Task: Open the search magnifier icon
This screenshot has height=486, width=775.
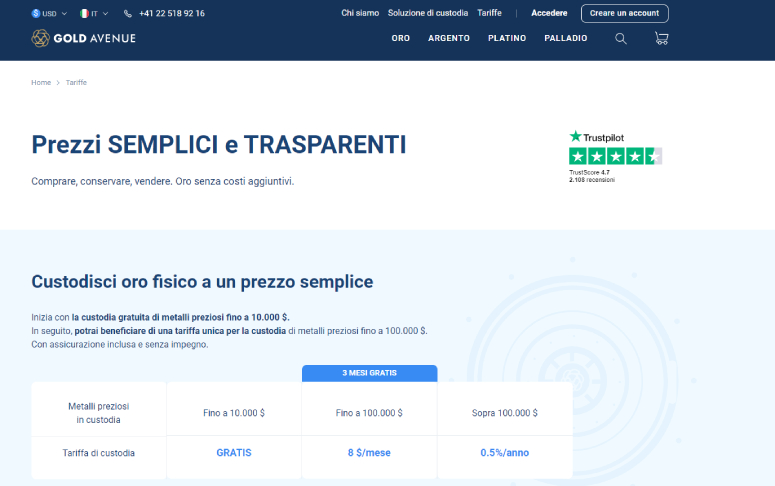Action: pos(621,39)
